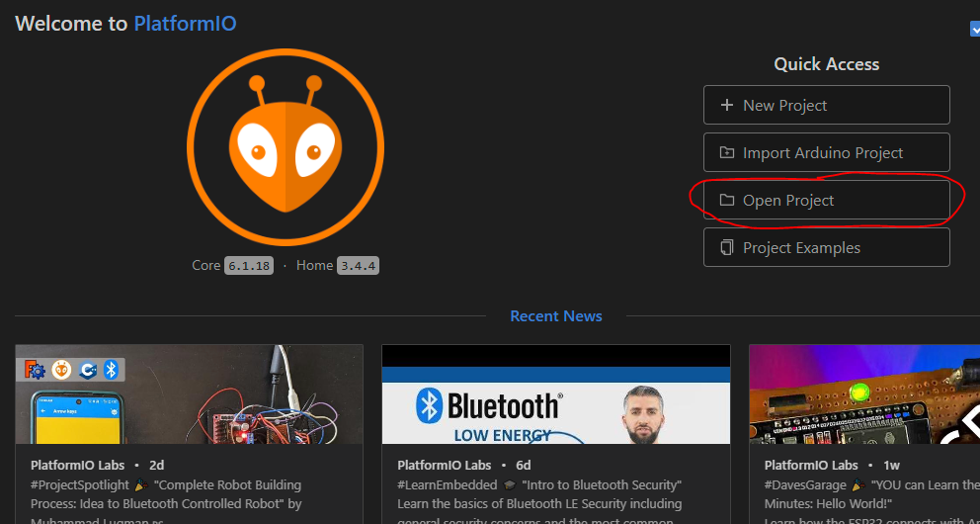The height and width of the screenshot is (524, 980).
Task: Click "PlatformIO Labs • 2d" post header
Action: coord(97,466)
